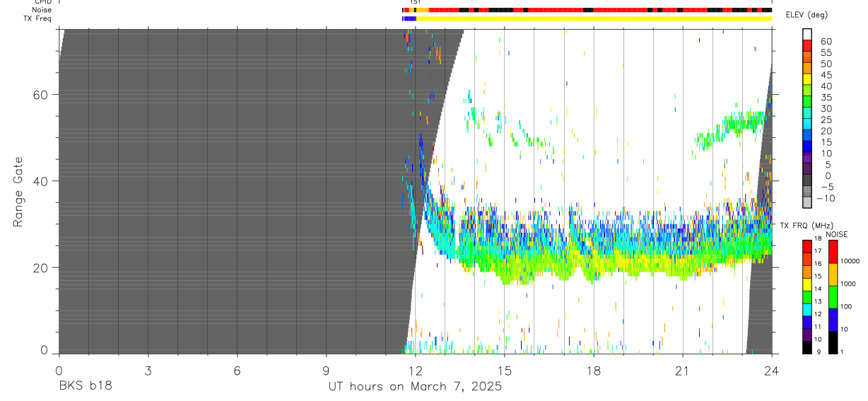Click the red ELEV swatch beside 60
Screen dimensions: 868x401
click(807, 46)
